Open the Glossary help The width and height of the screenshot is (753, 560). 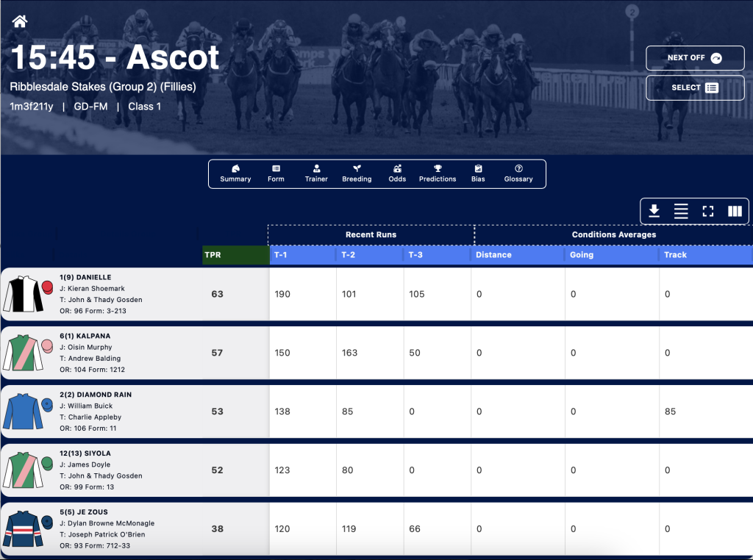coord(518,173)
